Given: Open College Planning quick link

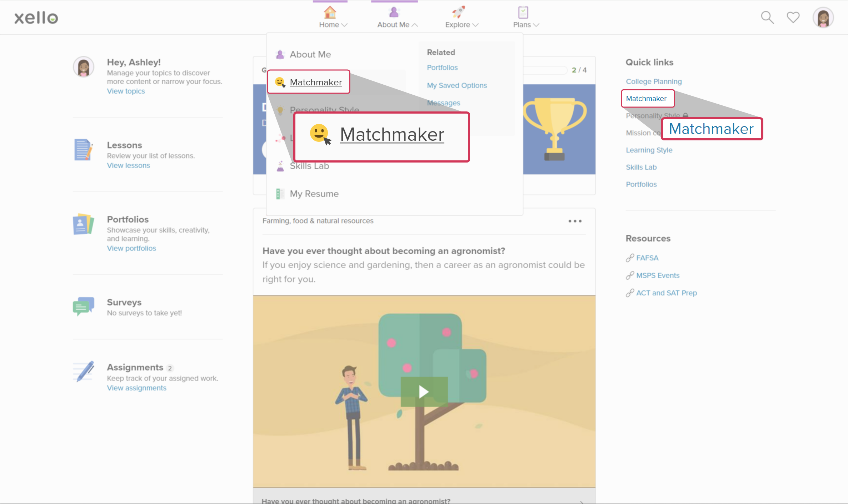Looking at the screenshot, I should (x=654, y=81).
